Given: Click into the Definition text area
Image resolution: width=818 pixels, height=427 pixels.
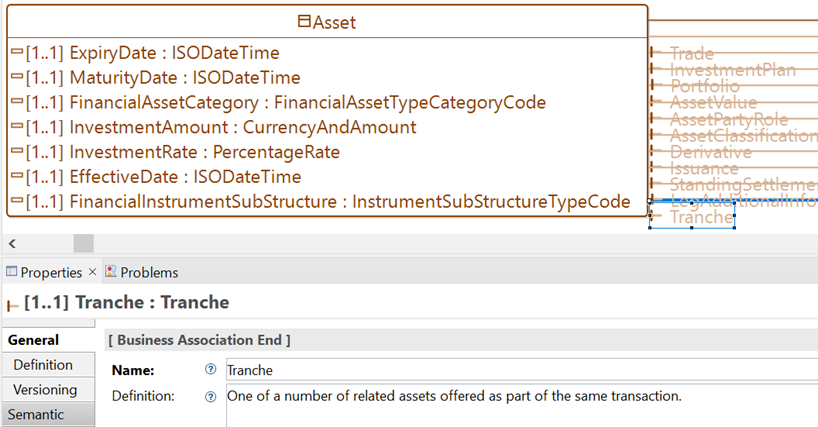Looking at the screenshot, I should pyautogui.click(x=522, y=406).
